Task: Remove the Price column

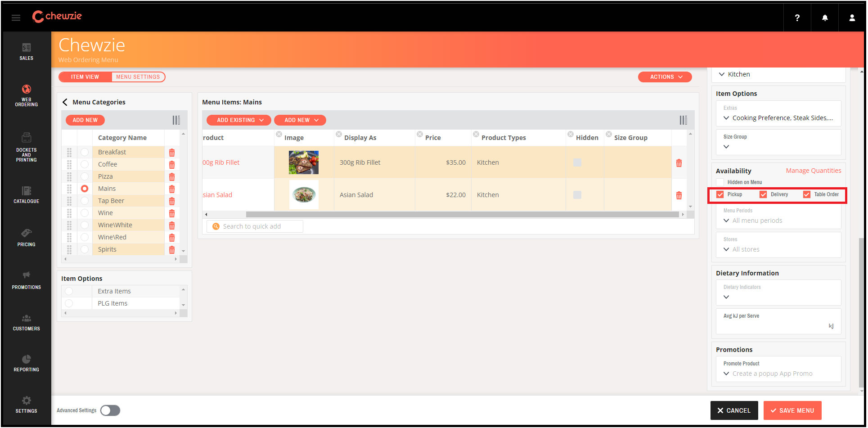Action: coord(420,134)
